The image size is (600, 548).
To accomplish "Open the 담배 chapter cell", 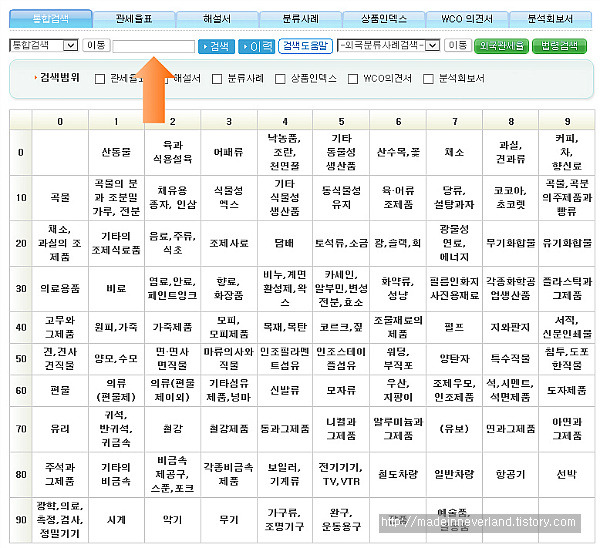I will (x=285, y=243).
